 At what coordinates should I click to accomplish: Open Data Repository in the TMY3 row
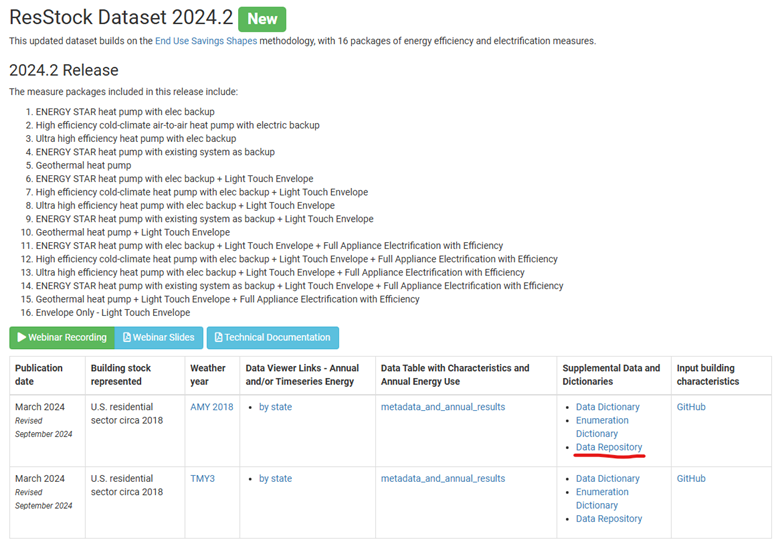tap(609, 519)
